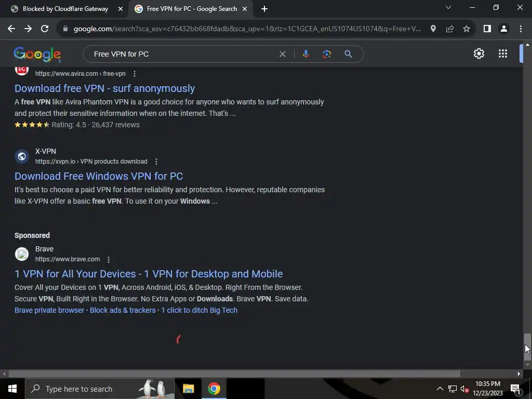Close the Blocked by Cloudflare Gateway tab
The height and width of the screenshot is (399, 532).
tap(120, 9)
